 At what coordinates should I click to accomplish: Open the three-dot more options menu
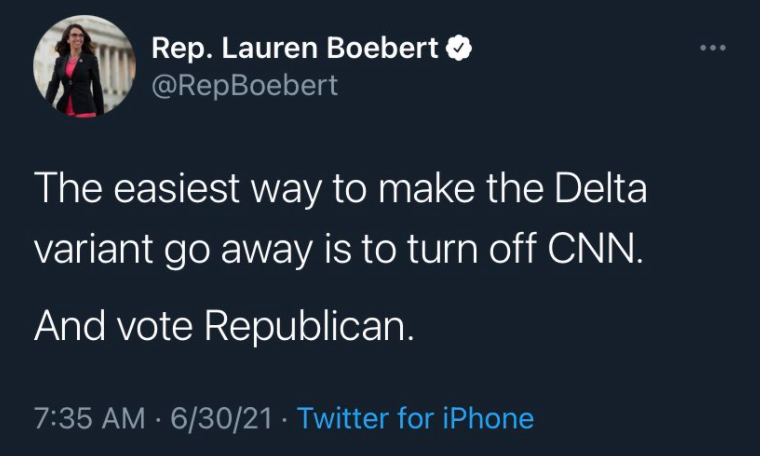pos(711,47)
